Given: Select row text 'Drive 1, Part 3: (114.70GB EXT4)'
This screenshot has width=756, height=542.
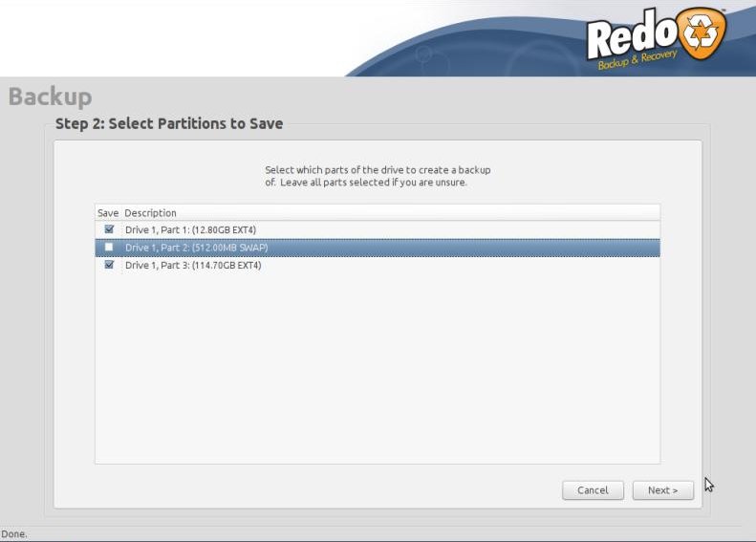Looking at the screenshot, I should pyautogui.click(x=193, y=265).
